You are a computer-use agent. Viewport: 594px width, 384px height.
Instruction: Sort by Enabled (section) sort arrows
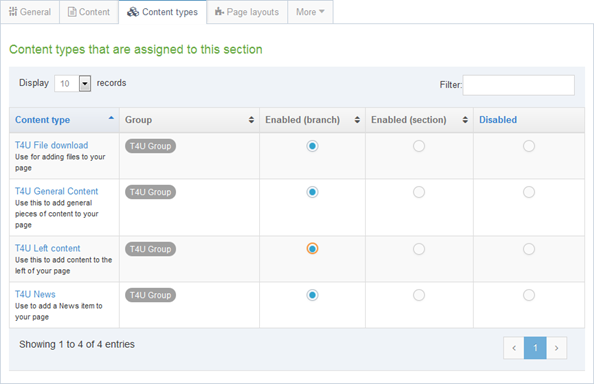click(465, 120)
